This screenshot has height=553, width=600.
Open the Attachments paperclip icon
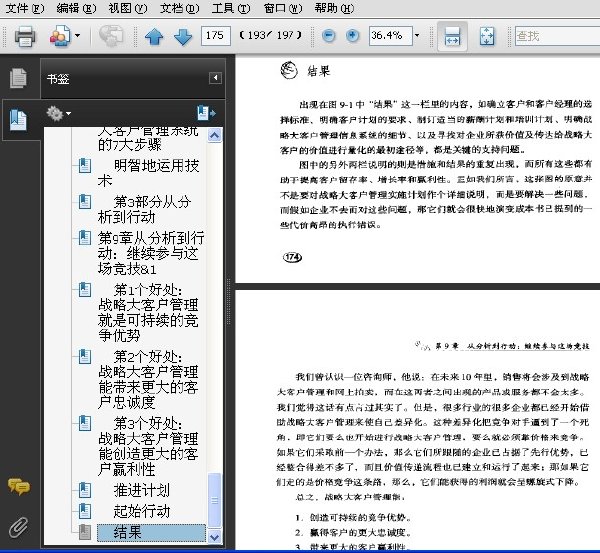18,527
